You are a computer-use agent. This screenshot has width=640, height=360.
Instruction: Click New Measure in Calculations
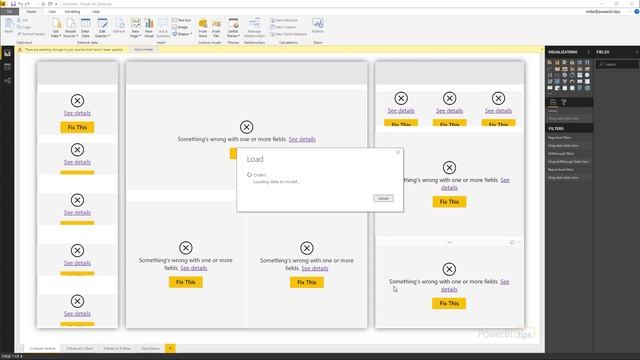[x=284, y=20]
